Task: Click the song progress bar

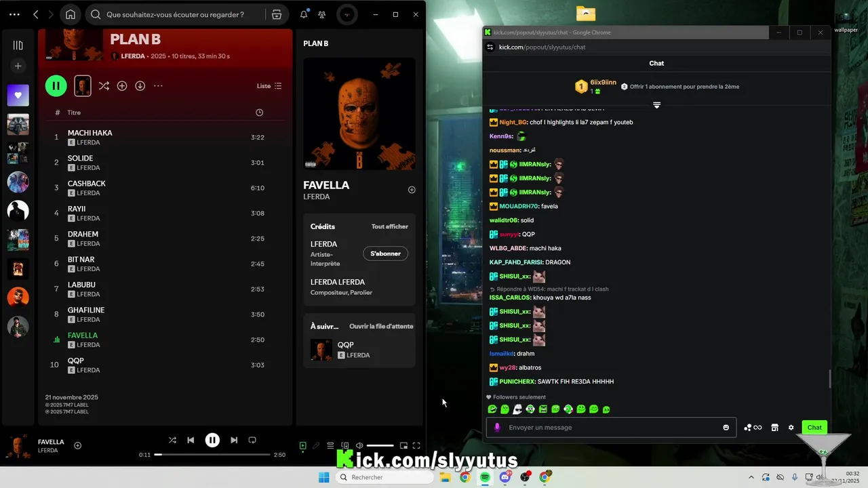Action: pyautogui.click(x=212, y=455)
